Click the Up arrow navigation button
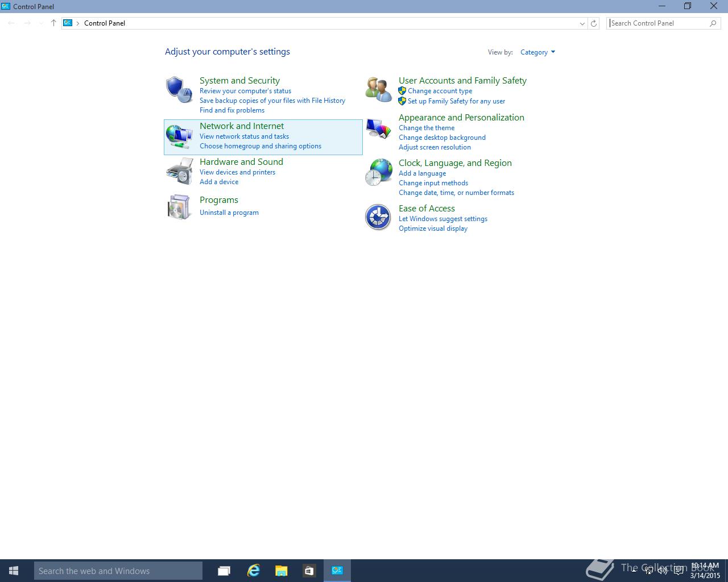 click(53, 23)
